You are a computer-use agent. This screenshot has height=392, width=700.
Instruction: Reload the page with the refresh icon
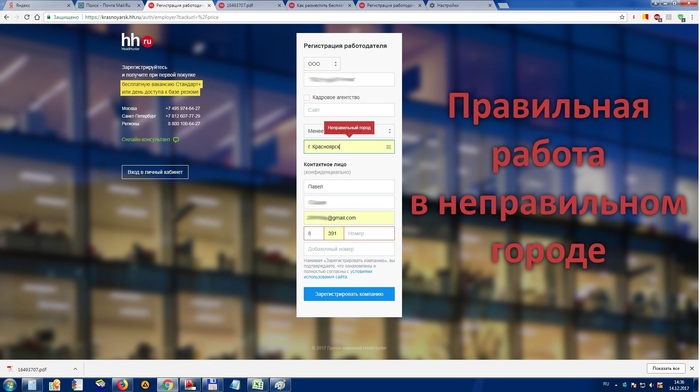(27, 17)
